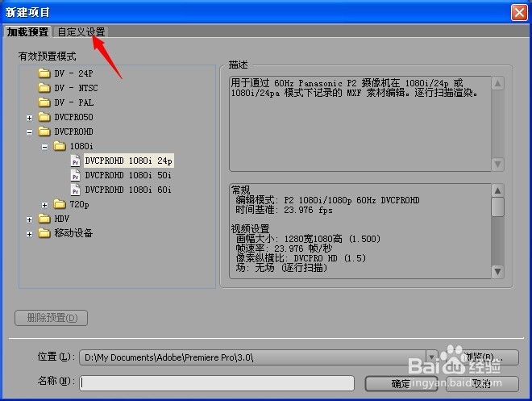
Task: Click the Pr icon of DVCPROHD 1080i 24p
Action: pyautogui.click(x=76, y=161)
